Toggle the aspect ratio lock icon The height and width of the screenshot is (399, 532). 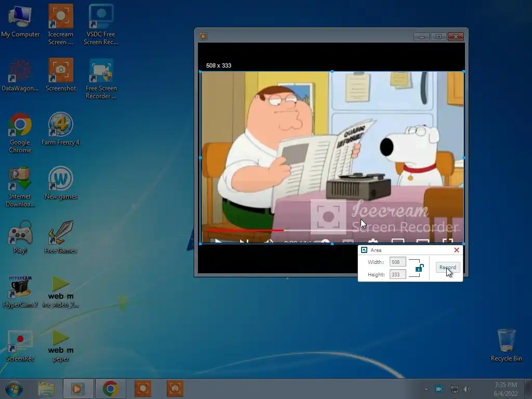[419, 269]
